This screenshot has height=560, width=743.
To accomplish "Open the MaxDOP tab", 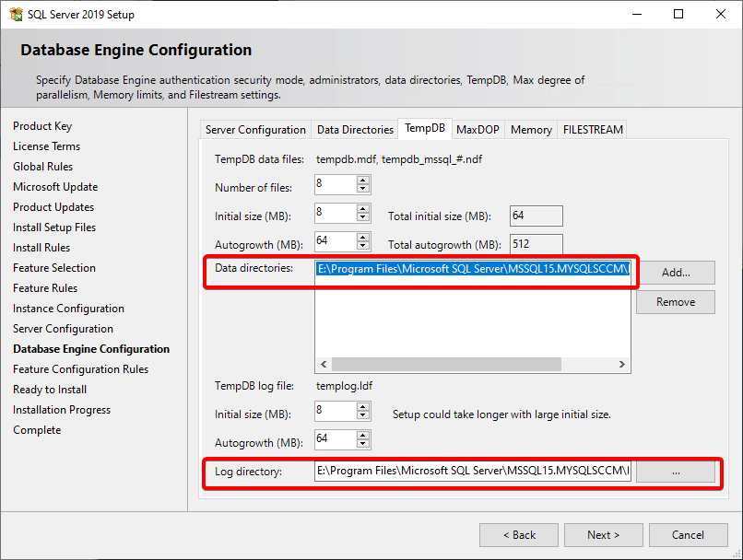I will coord(478,130).
